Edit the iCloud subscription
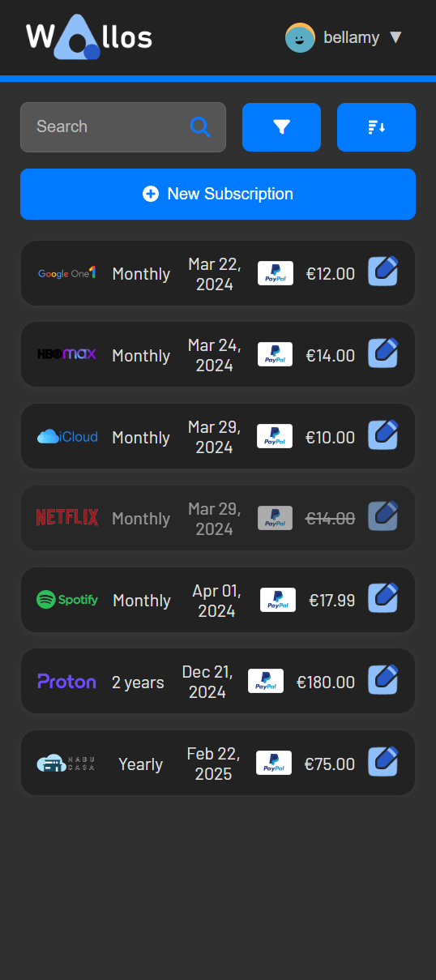This screenshot has width=436, height=980. (383, 435)
